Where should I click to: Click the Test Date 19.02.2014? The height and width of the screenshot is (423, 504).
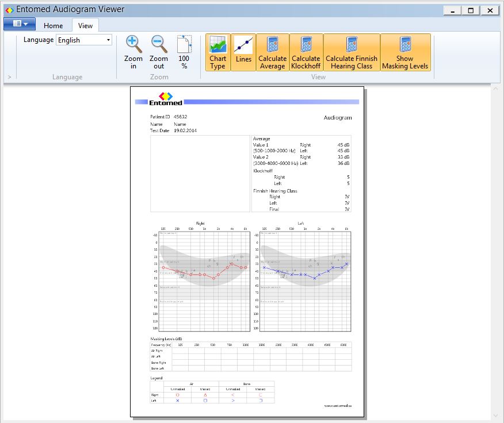tap(185, 130)
